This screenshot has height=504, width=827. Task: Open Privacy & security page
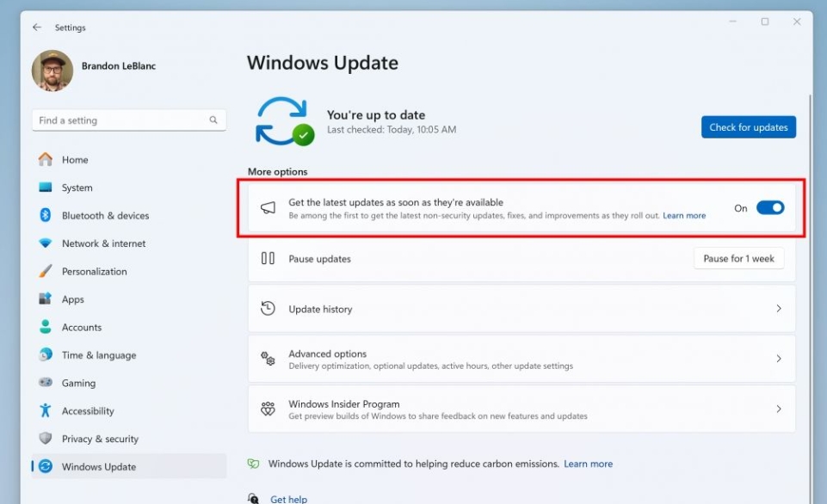(x=129, y=439)
